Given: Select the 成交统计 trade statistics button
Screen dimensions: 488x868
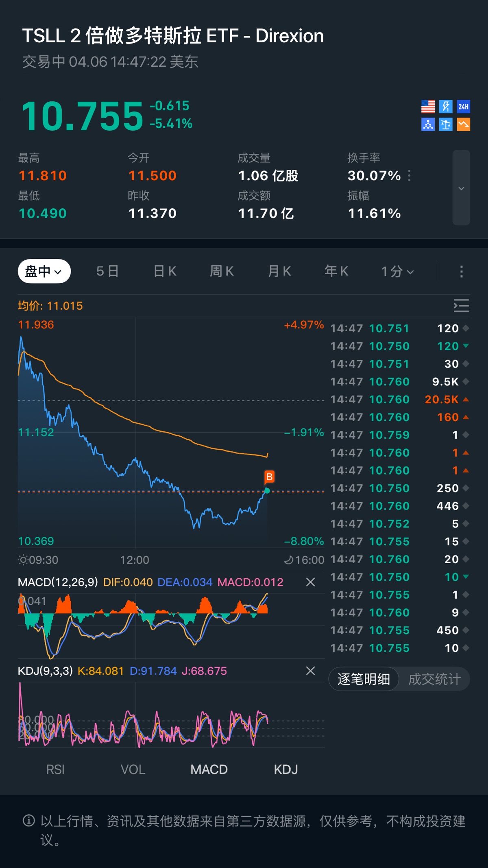Looking at the screenshot, I should point(434,679).
